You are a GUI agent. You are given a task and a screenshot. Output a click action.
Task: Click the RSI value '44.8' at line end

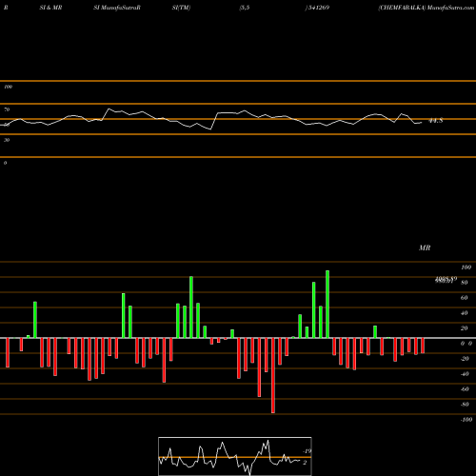tap(435, 121)
